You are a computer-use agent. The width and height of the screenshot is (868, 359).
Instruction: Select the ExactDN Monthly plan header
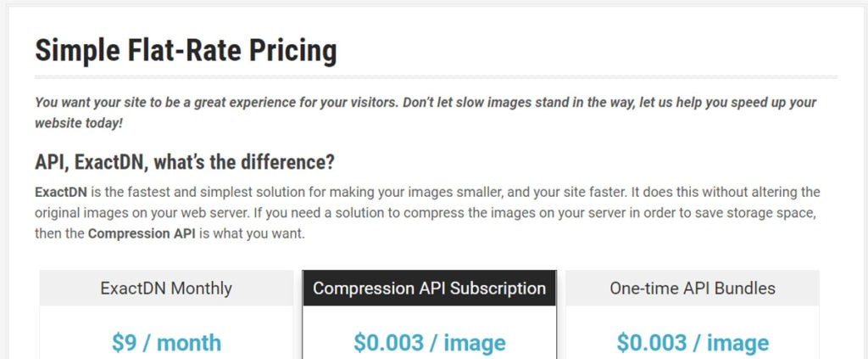[x=166, y=288]
